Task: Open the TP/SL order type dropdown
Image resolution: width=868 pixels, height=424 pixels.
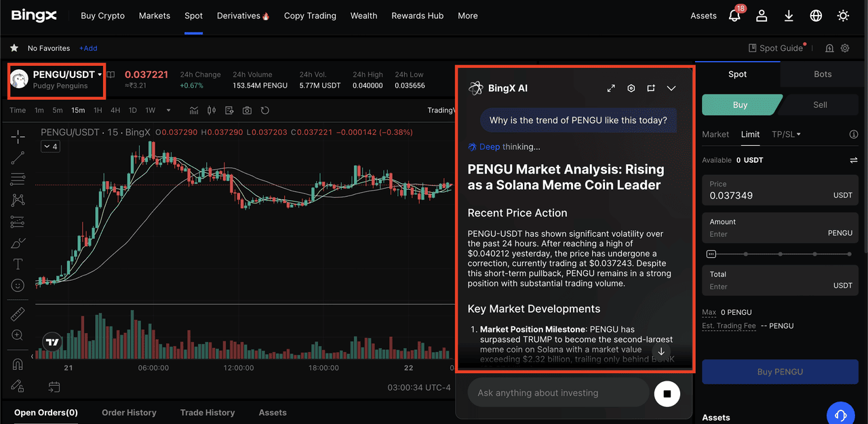Action: pos(786,134)
